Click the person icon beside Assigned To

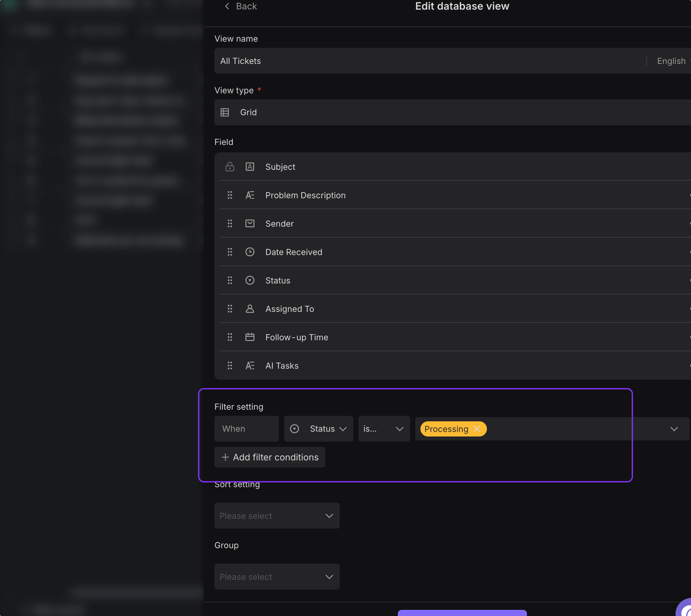(250, 309)
